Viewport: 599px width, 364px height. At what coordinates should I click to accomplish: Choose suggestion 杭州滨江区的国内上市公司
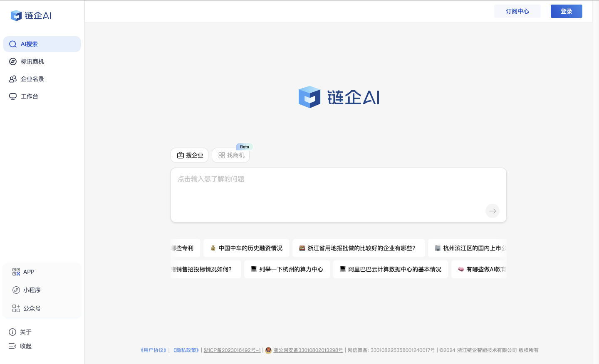tap(468, 248)
